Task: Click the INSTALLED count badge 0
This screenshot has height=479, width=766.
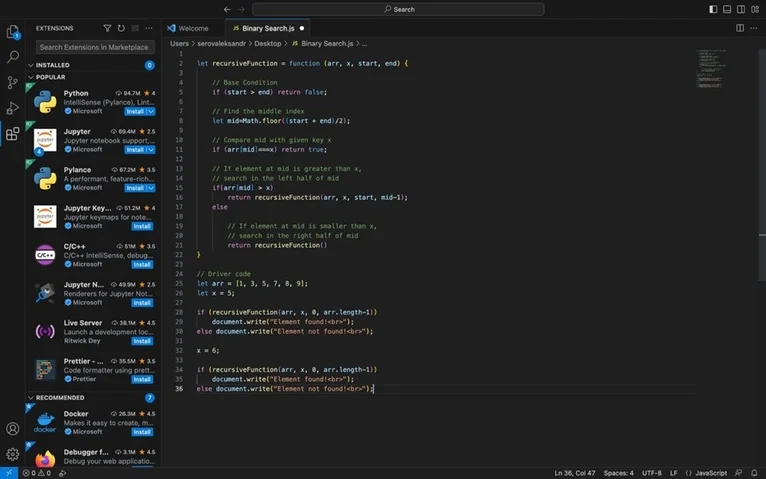Action: [149, 65]
